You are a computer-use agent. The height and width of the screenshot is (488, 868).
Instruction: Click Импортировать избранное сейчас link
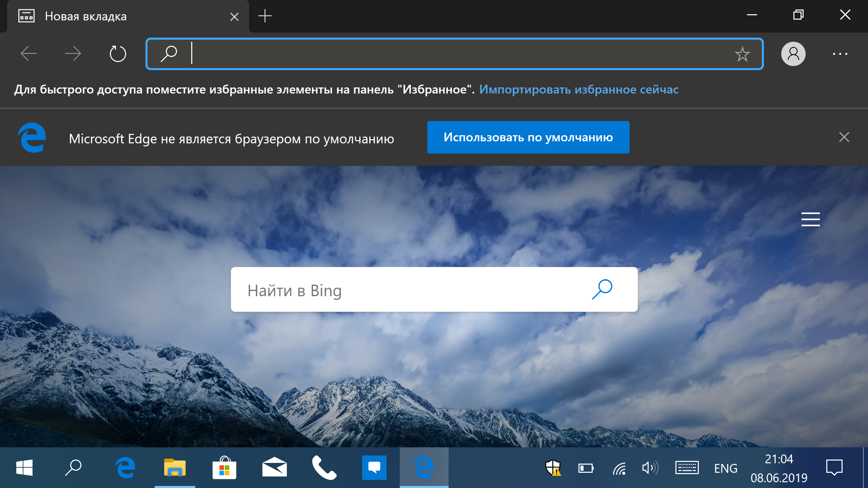pyautogui.click(x=579, y=89)
